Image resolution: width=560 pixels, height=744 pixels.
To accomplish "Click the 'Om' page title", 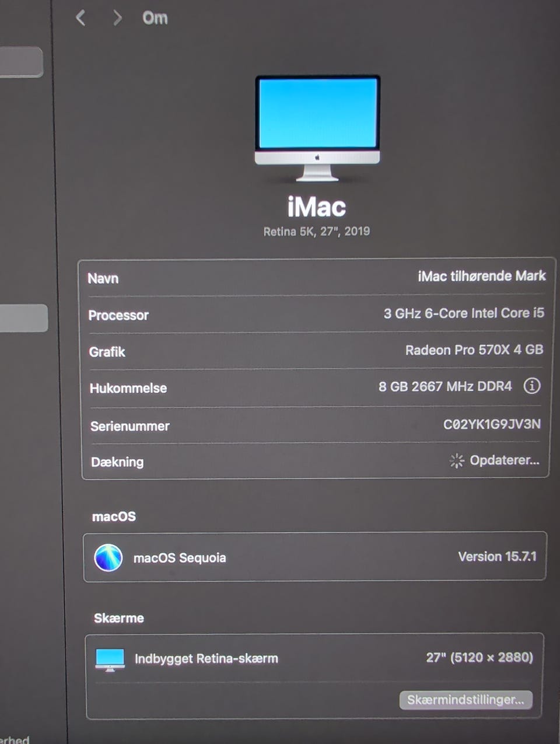I will (155, 18).
